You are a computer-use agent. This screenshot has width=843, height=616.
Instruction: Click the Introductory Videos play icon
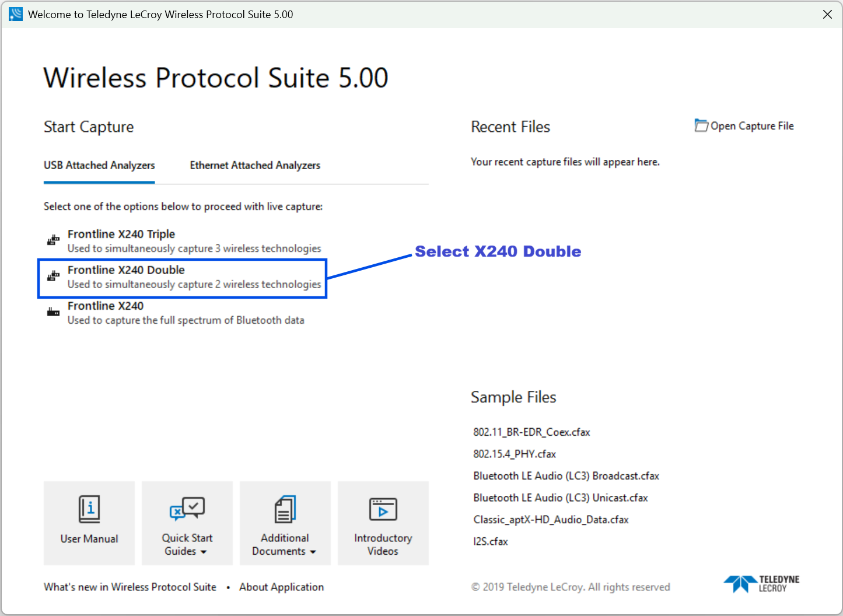coord(383,509)
